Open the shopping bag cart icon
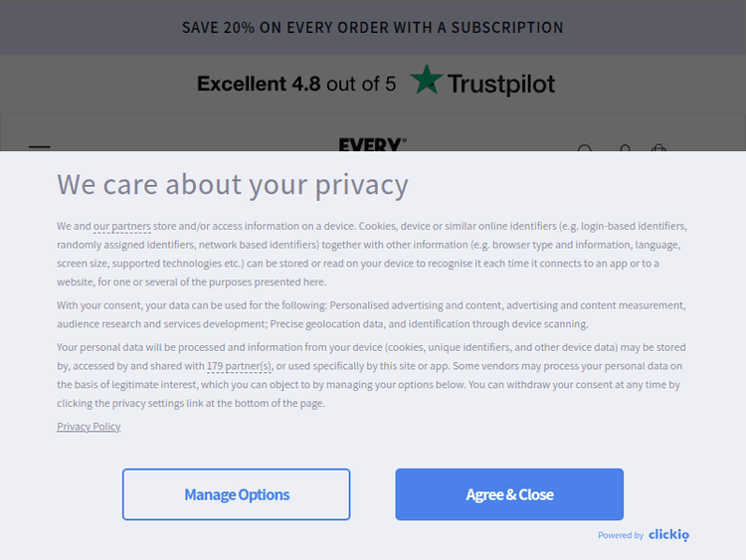746x560 pixels. tap(658, 147)
